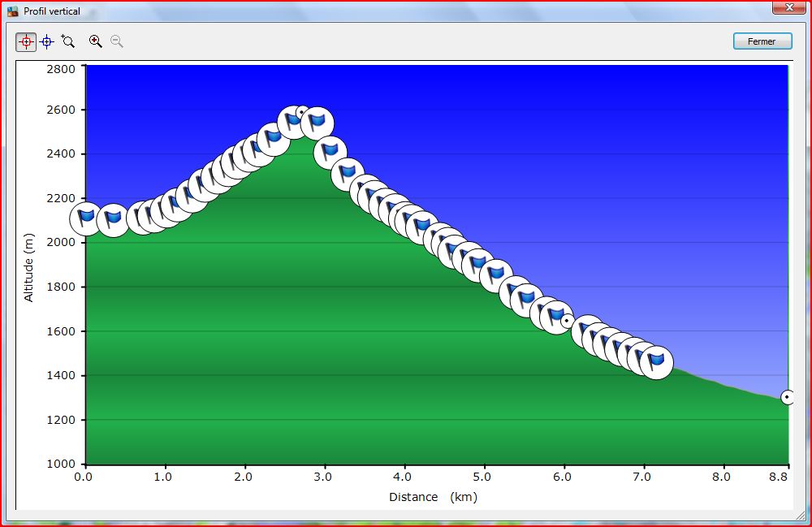812x527 pixels.
Task: Select the first flag at 0 km
Action: coord(85,218)
